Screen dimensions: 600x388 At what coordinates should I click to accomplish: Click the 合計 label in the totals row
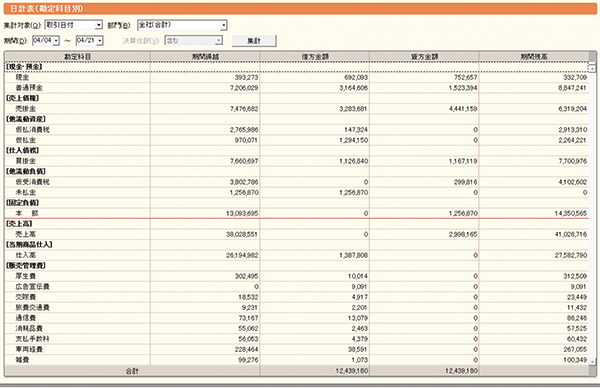pos(132,370)
